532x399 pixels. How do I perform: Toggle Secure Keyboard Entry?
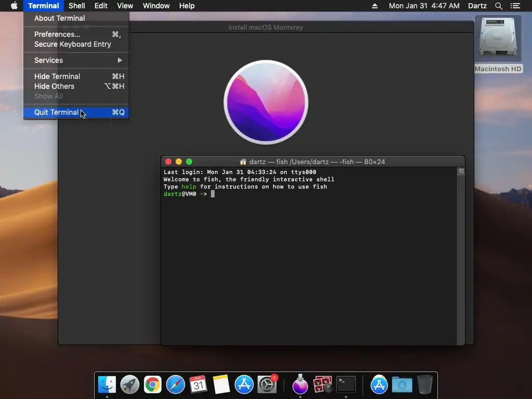click(76, 44)
